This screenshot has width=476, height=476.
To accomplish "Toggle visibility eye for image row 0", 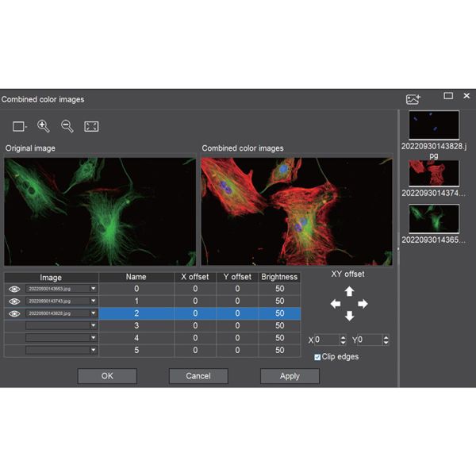I will coord(14,290).
